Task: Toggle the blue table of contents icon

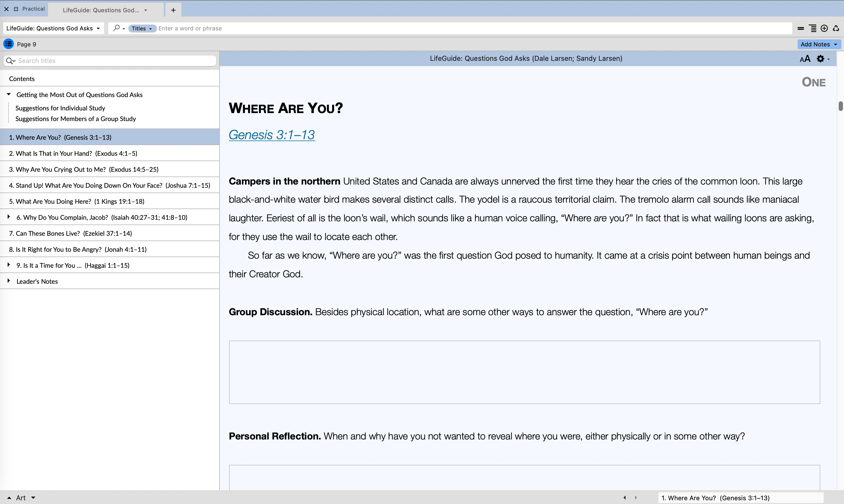Action: [x=9, y=44]
